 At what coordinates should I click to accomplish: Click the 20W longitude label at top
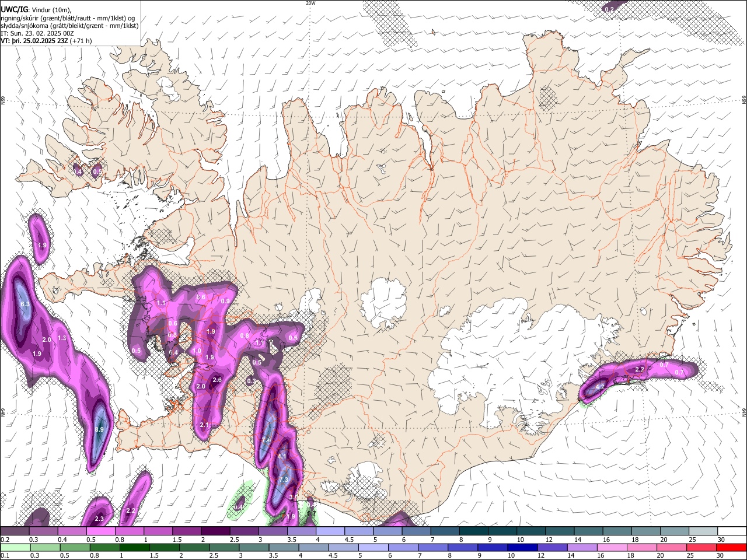point(310,3)
